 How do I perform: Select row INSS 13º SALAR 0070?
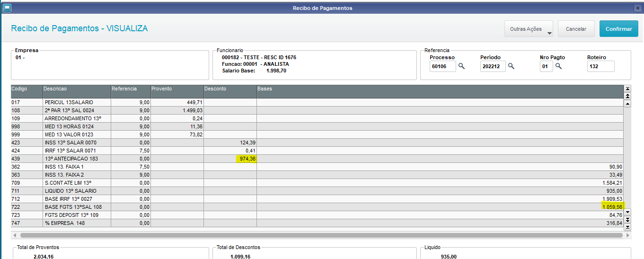click(317, 143)
